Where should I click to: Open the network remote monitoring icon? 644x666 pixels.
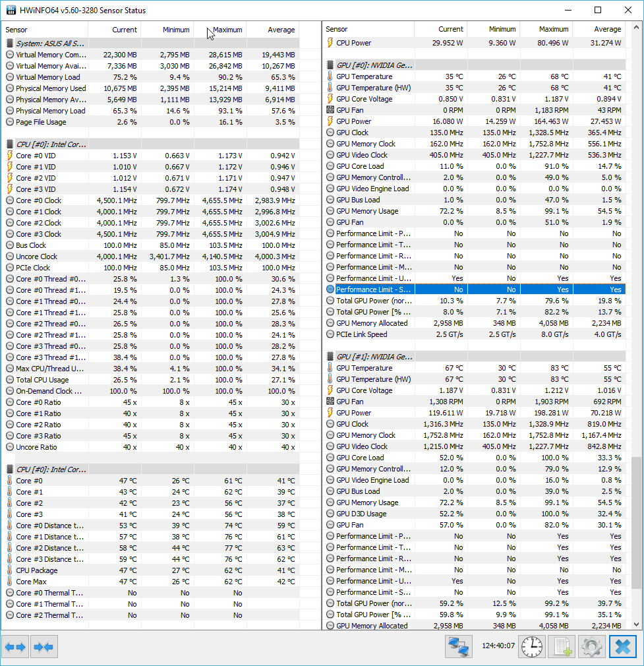(x=459, y=647)
